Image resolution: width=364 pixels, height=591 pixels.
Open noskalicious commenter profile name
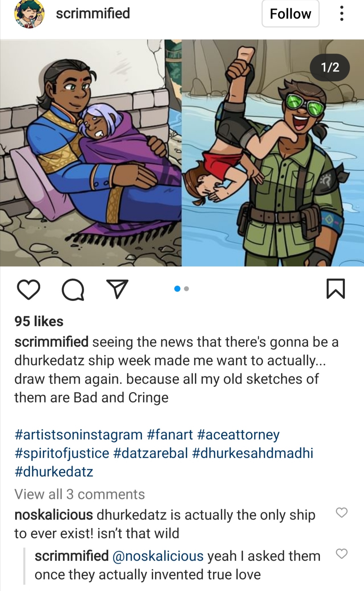pyautogui.click(x=54, y=515)
